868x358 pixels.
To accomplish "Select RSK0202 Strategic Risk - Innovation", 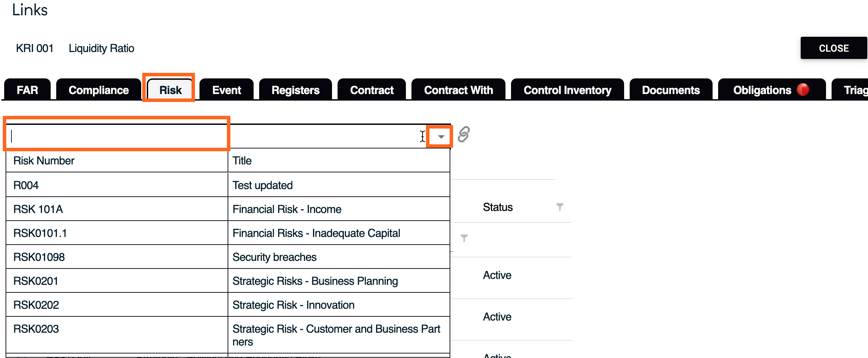I will click(228, 305).
